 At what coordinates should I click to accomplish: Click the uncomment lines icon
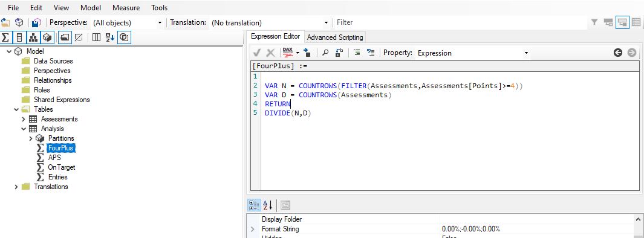[371, 53]
